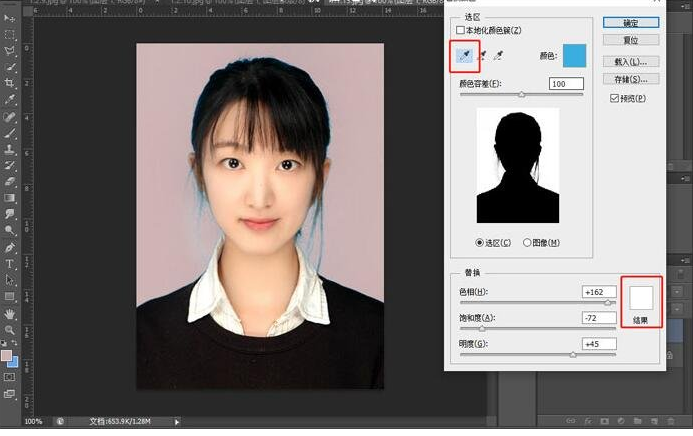Select the Subtract from Sample eyedropper
This screenshot has width=693, height=436.
click(499, 57)
